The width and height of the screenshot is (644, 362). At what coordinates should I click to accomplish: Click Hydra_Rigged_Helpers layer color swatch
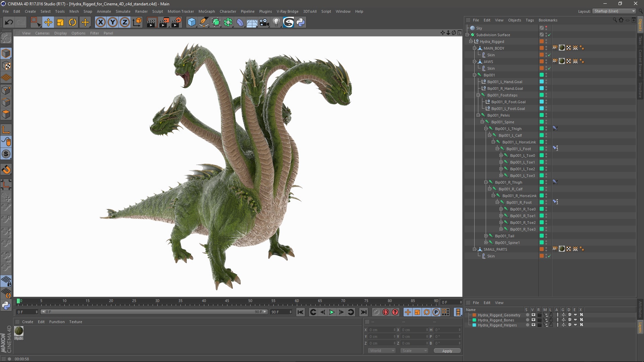click(x=474, y=325)
